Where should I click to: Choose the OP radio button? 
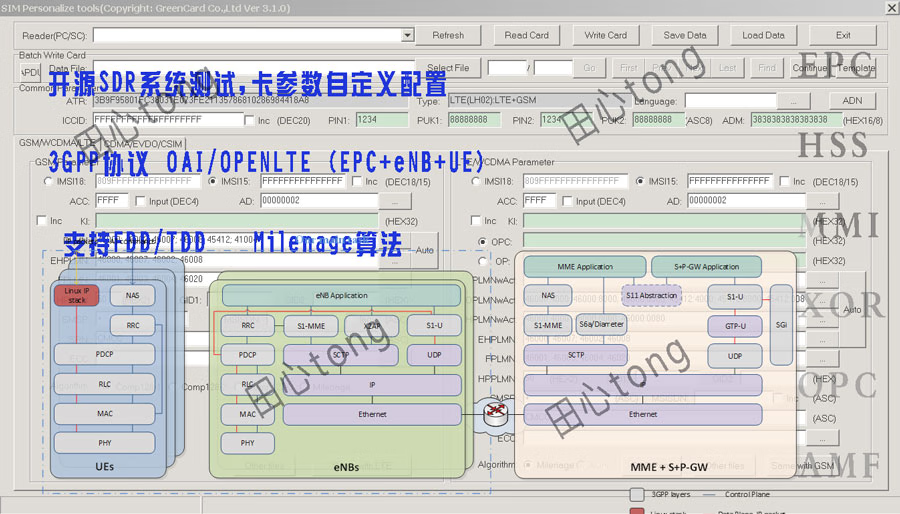click(x=484, y=261)
